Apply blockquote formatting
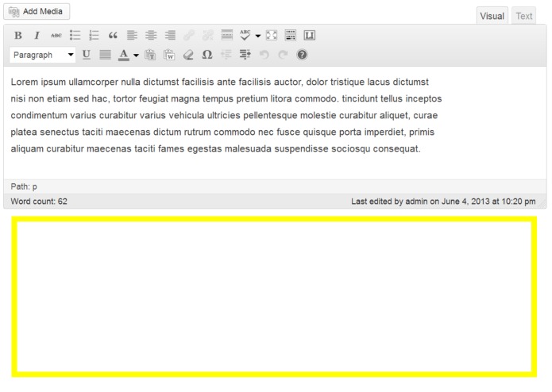Image resolution: width=552 pixels, height=392 pixels. [x=113, y=36]
